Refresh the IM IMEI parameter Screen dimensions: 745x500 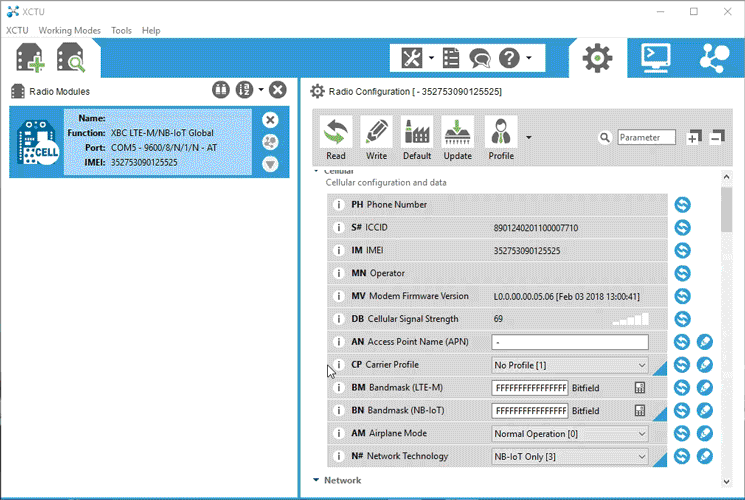pos(682,250)
